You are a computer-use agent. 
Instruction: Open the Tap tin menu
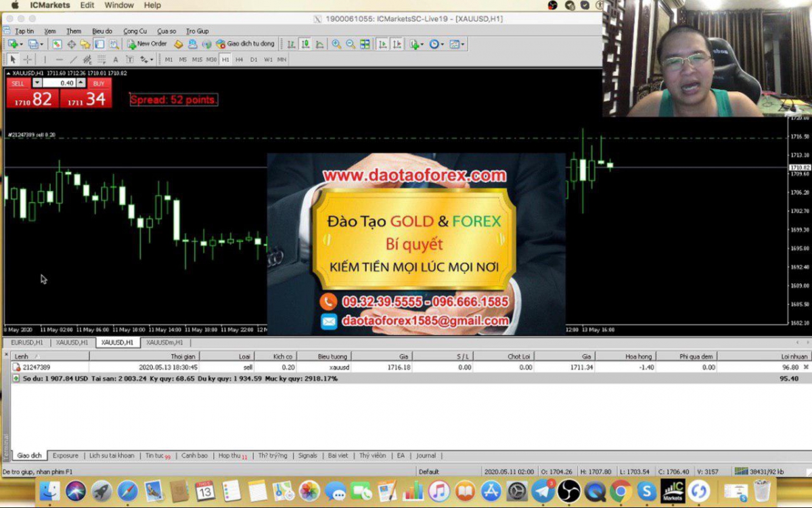[x=24, y=31]
